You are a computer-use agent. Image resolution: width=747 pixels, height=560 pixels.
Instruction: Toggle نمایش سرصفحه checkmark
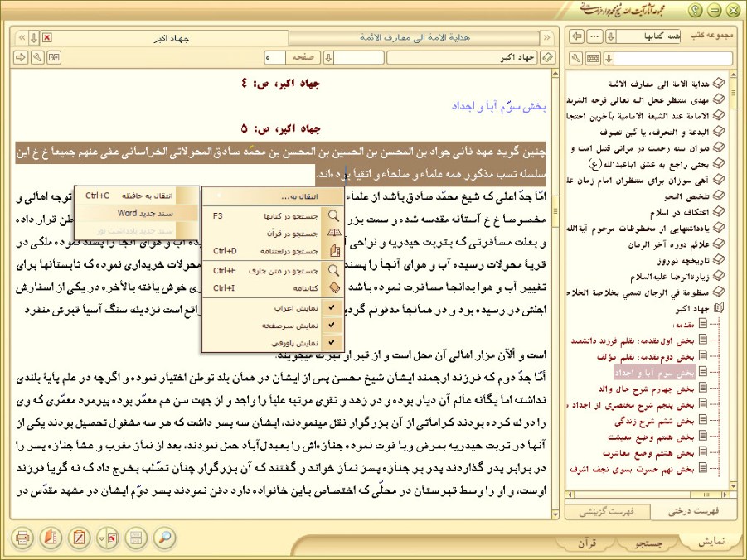point(332,326)
